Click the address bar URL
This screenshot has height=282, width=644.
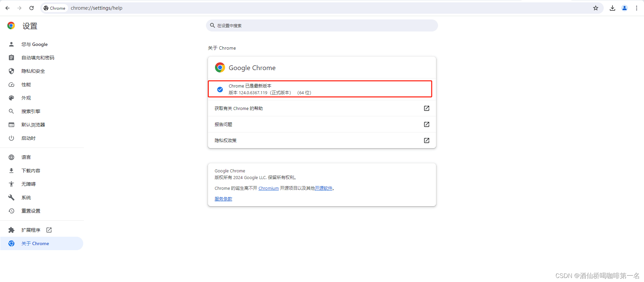[97, 8]
